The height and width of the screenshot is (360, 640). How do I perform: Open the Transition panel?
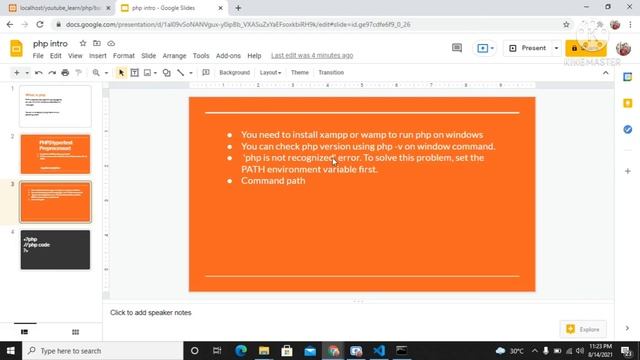331,72
